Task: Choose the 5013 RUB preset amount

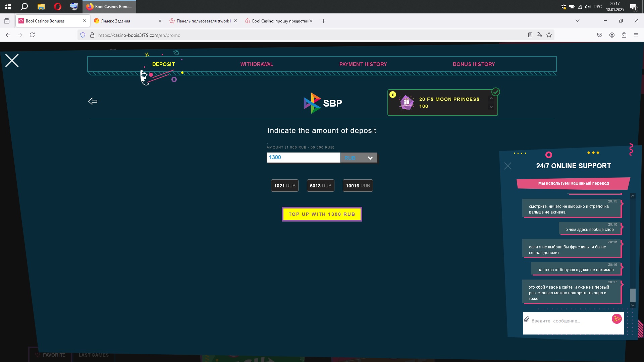Action: [x=321, y=186]
